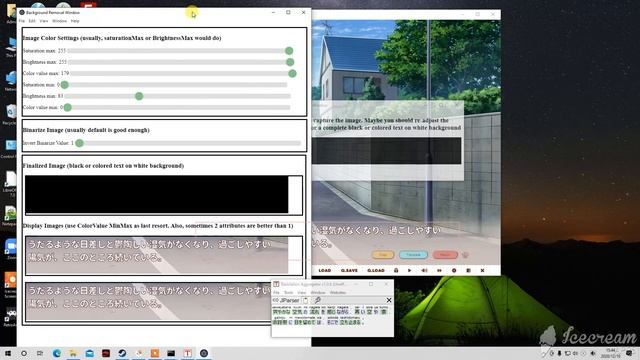Click the X icon in game toolbar
The height and width of the screenshot is (360, 640).
tap(482, 271)
